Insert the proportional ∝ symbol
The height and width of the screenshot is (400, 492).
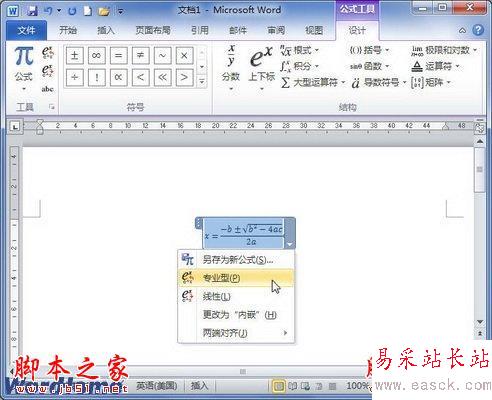pos(118,77)
